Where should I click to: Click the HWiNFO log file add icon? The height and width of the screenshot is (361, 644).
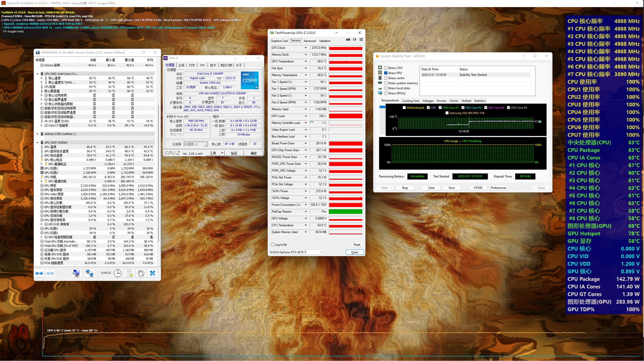tap(129, 273)
